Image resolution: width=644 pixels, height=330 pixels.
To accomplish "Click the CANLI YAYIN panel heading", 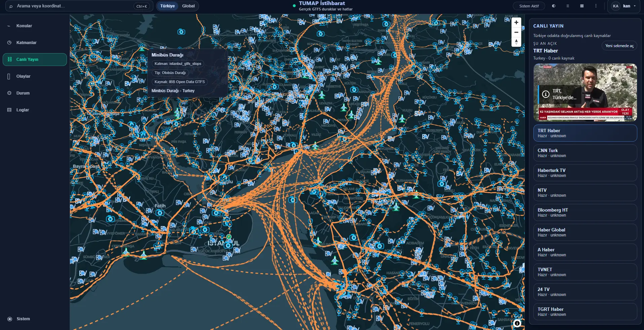I will pos(548,26).
